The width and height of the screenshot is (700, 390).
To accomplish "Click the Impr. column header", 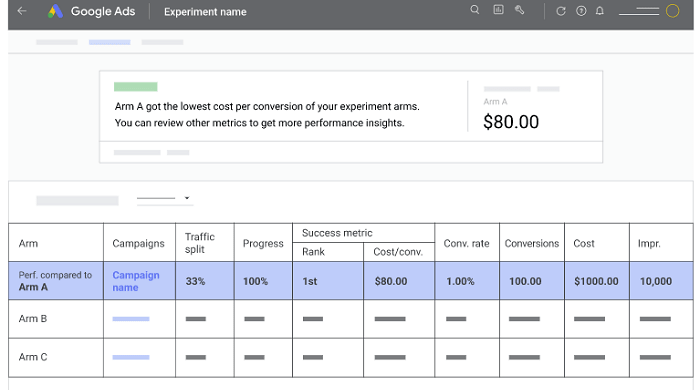I will [x=649, y=244].
